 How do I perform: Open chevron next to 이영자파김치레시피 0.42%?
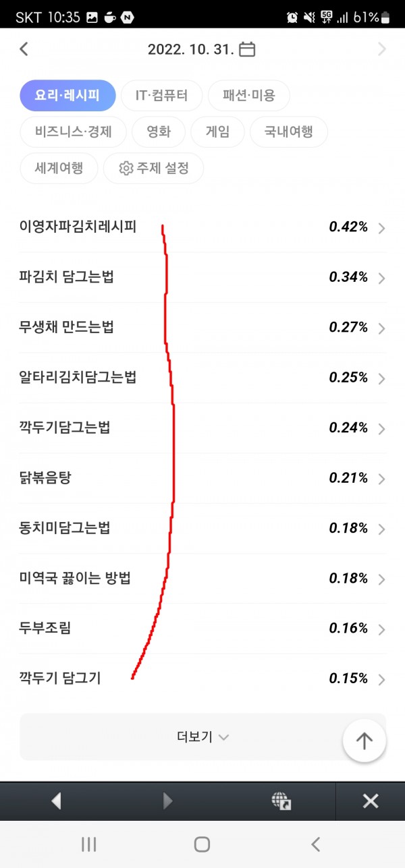coord(382,228)
